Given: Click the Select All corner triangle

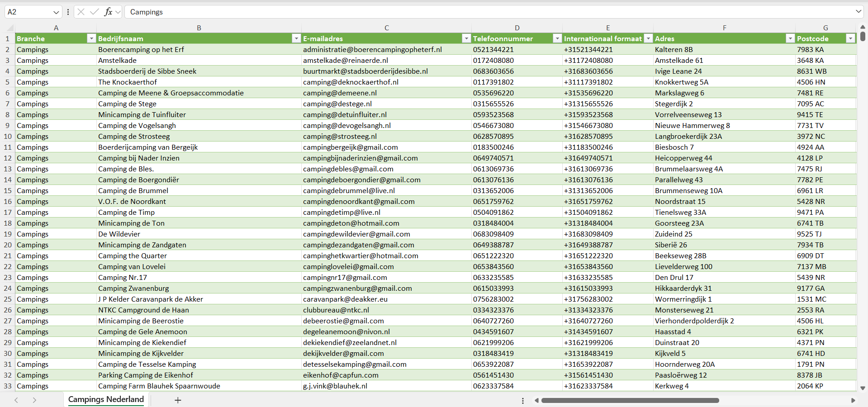Looking at the screenshot, I should pyautogui.click(x=10, y=28).
